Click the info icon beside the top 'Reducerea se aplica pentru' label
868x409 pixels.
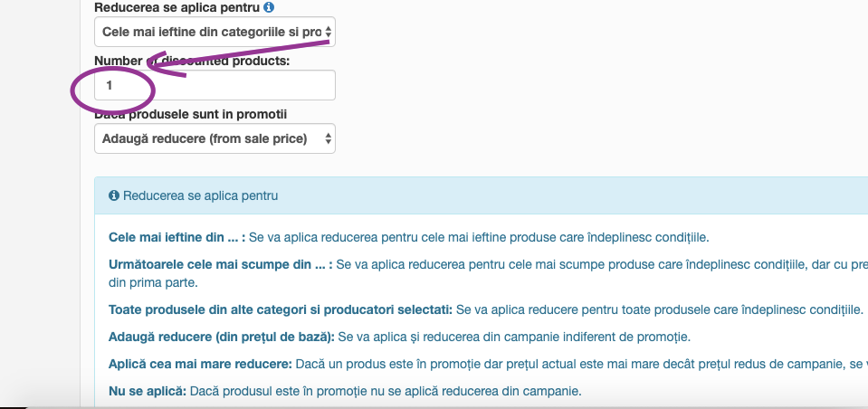point(269,8)
